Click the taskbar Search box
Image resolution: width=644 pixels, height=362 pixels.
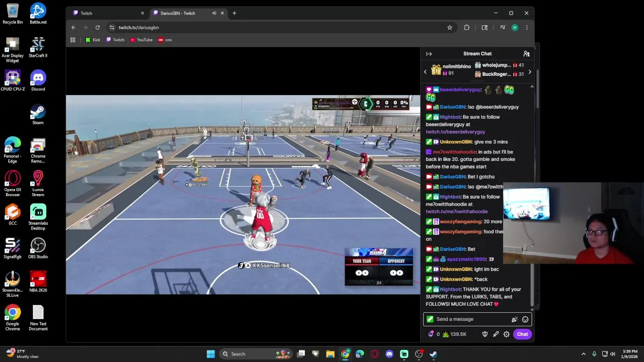(256, 354)
